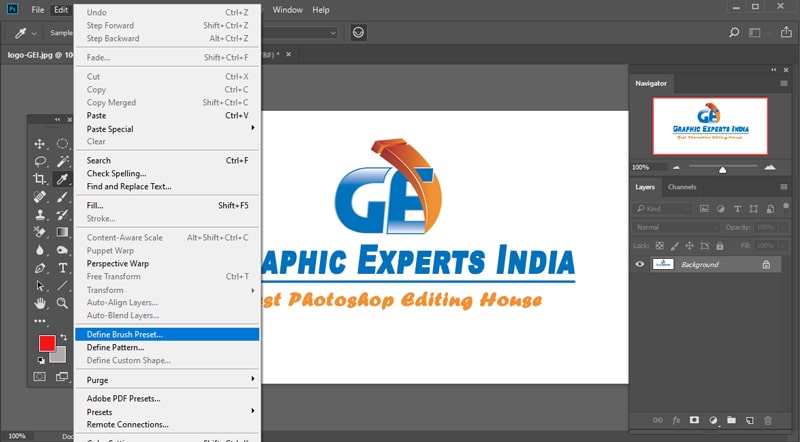Select the Brush tool

[x=62, y=197]
